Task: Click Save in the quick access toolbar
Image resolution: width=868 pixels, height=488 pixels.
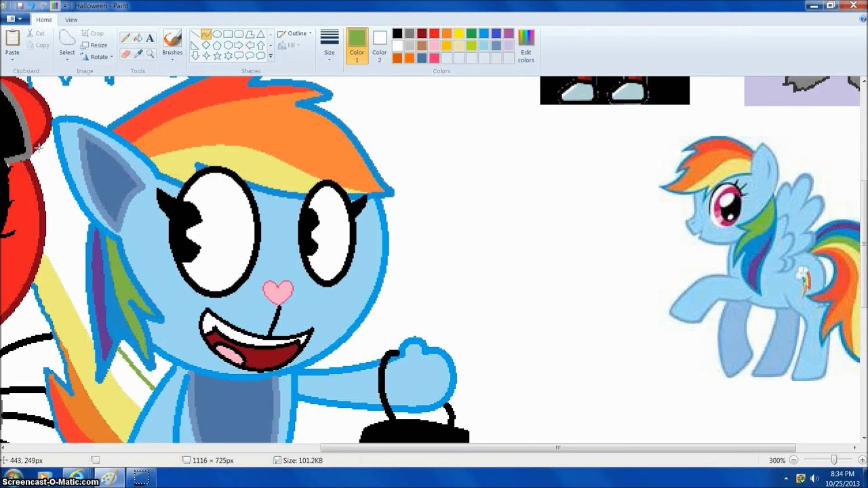Action: click(x=20, y=5)
